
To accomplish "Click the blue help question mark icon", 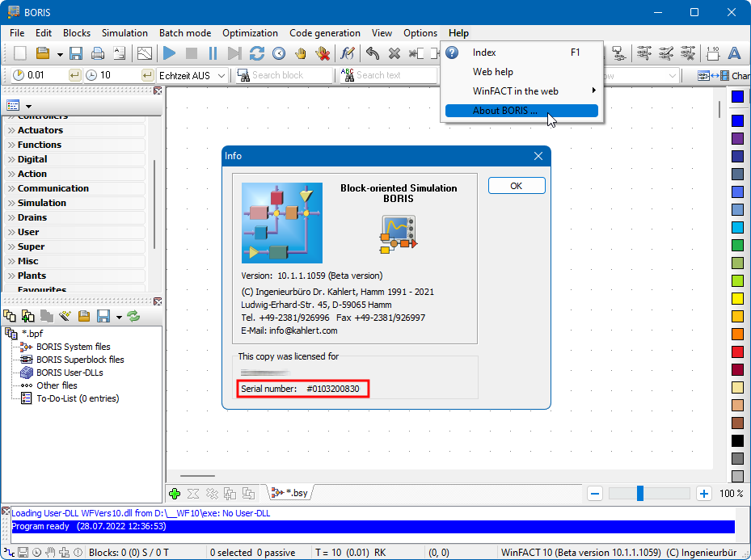I will click(x=452, y=53).
